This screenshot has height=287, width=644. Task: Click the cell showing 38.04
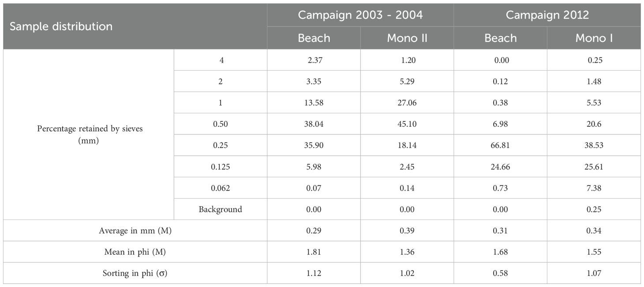click(314, 124)
